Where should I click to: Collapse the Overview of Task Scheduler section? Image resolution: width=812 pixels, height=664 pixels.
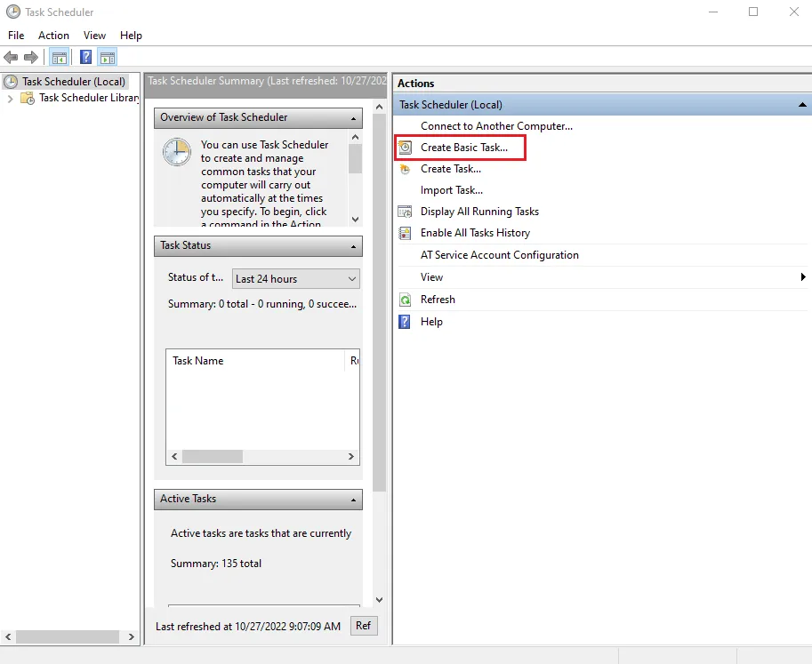tap(354, 118)
